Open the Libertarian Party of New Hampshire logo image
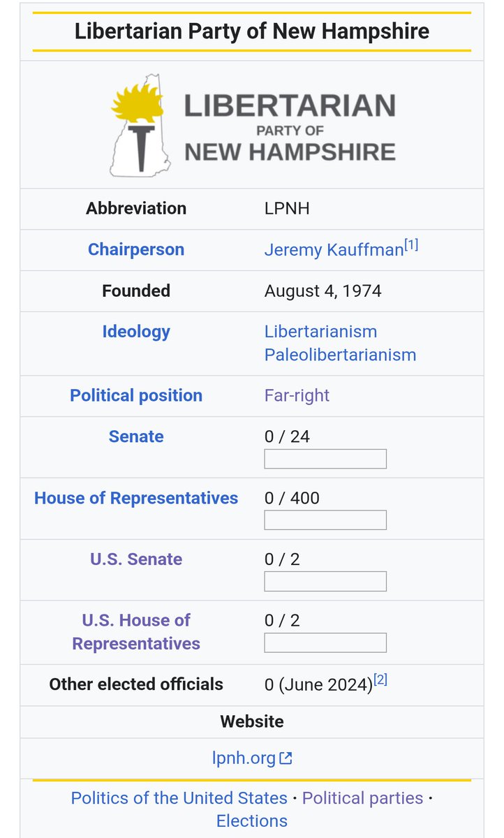Viewport: 504px width, 838px height. [x=252, y=125]
